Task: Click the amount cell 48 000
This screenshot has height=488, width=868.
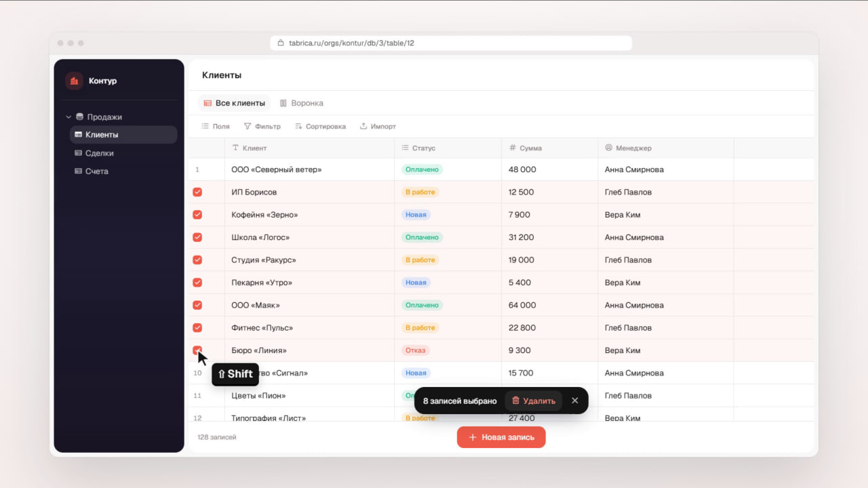Action: (550, 169)
